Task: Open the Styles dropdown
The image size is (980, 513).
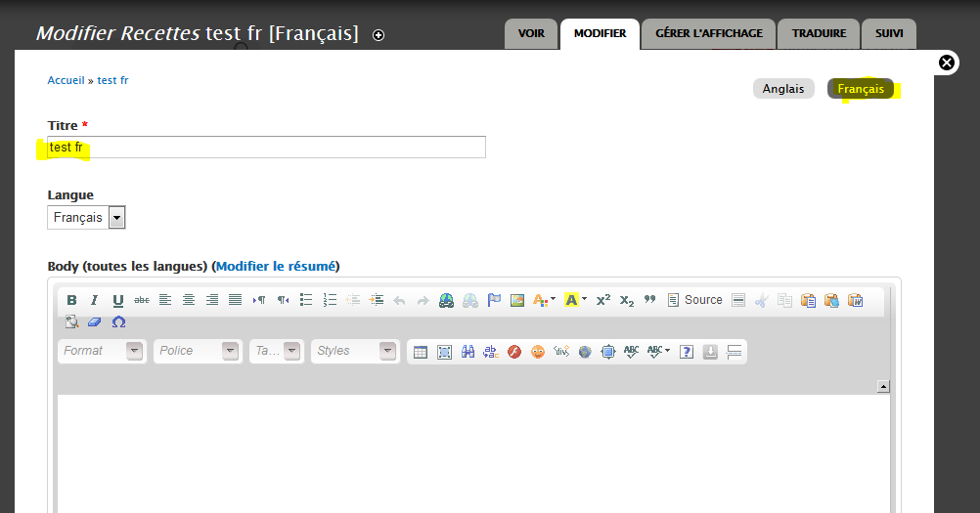Action: (x=355, y=352)
